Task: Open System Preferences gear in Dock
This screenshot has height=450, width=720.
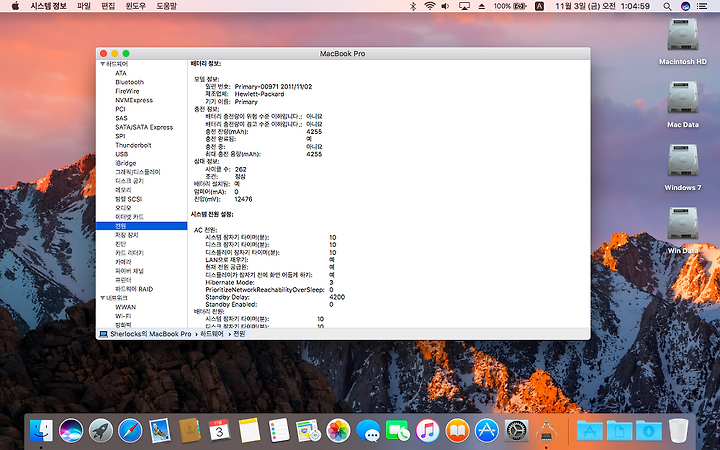Action: (517, 431)
